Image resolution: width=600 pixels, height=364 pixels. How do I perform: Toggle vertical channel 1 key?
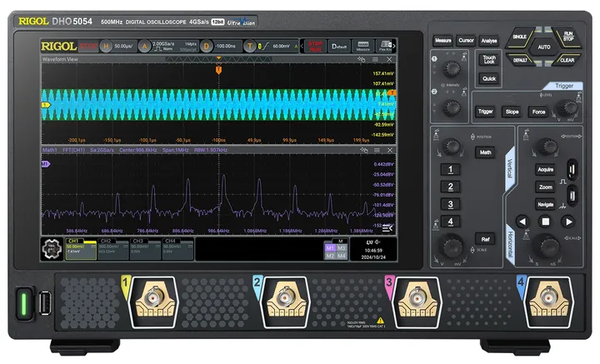point(450,169)
